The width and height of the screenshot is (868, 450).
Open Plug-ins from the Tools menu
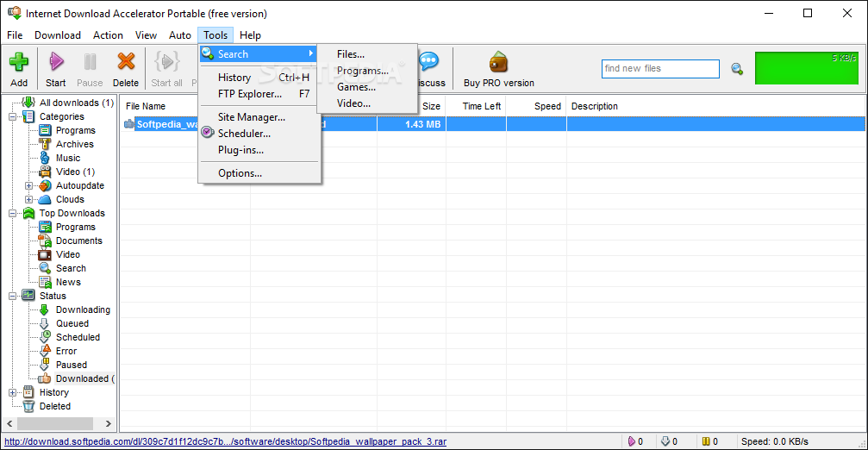[259, 150]
